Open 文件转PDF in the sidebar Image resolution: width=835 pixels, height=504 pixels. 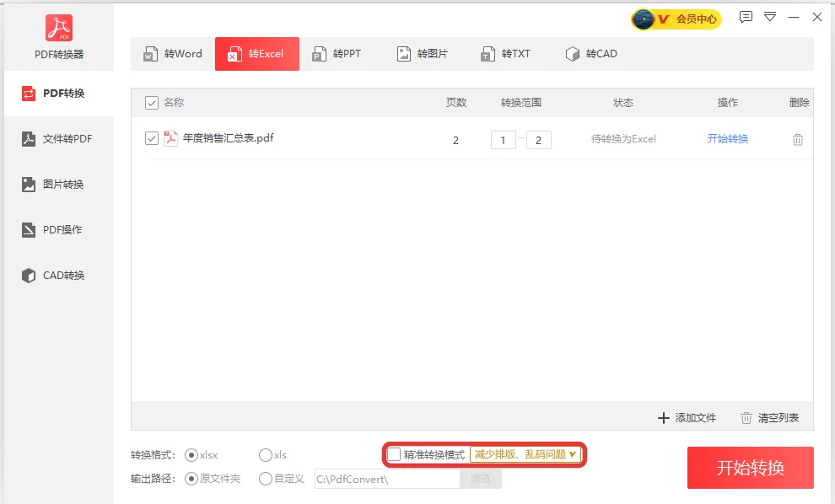coord(59,139)
